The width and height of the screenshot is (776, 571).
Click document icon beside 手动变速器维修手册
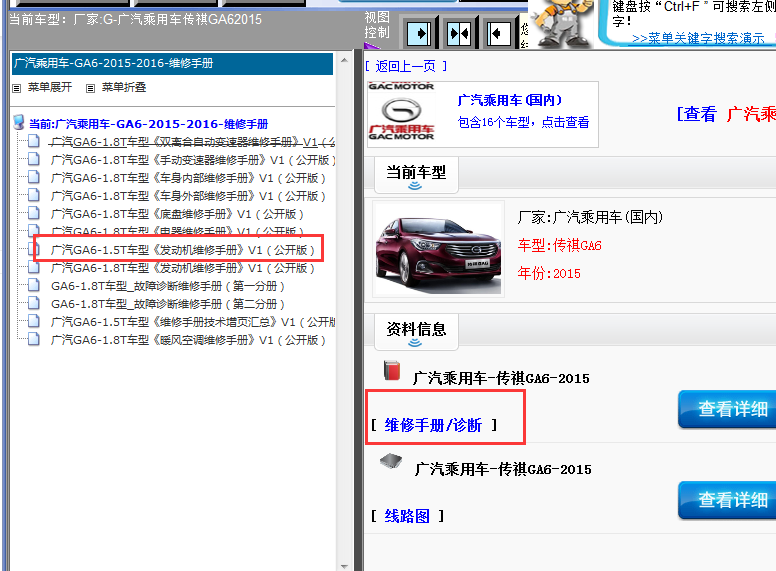coord(34,159)
